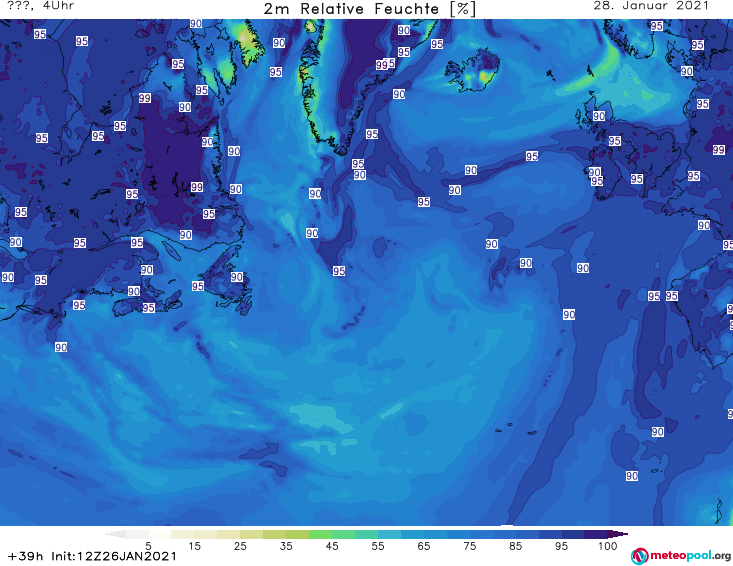This screenshot has height=566, width=733.
Task: Click the colorbar tick label "55"
Action: (378, 546)
